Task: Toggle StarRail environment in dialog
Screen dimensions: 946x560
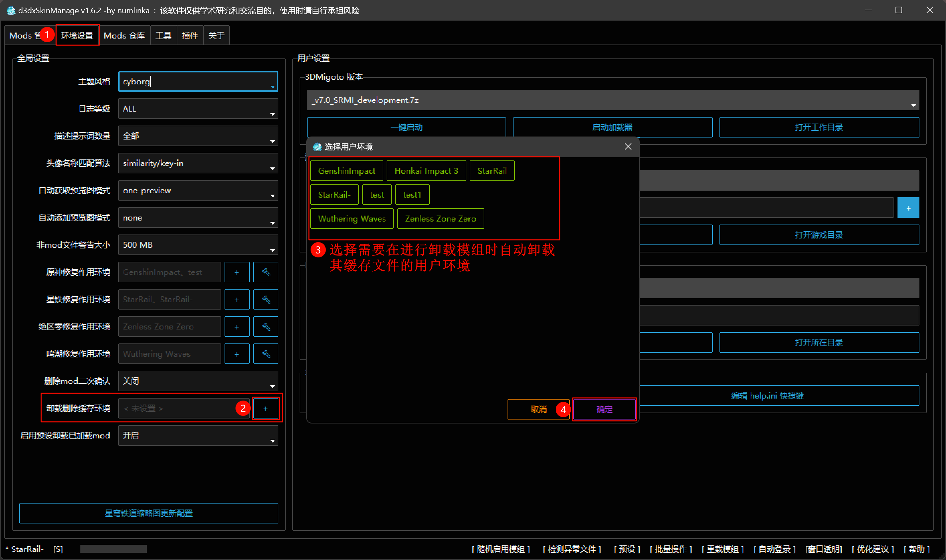Action: pos(492,171)
